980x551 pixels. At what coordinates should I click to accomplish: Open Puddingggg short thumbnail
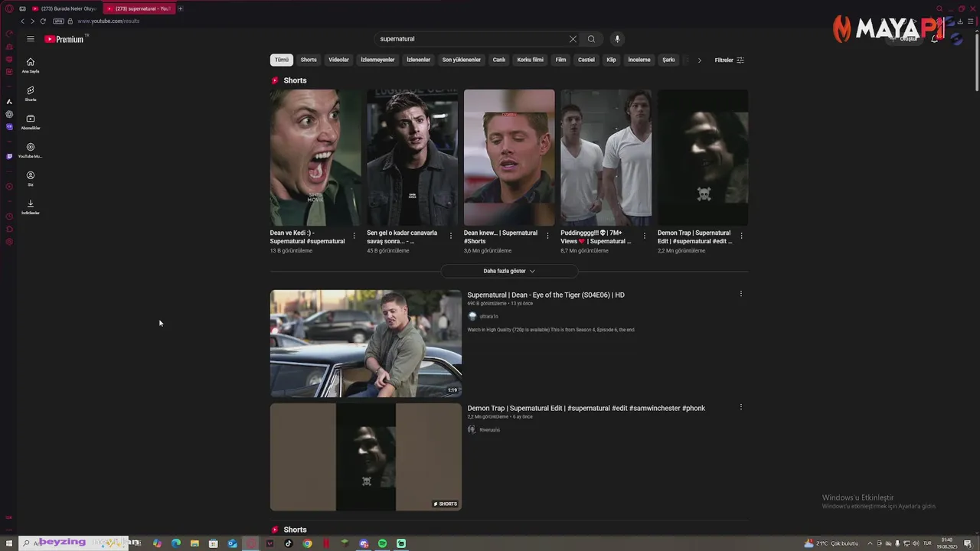606,158
